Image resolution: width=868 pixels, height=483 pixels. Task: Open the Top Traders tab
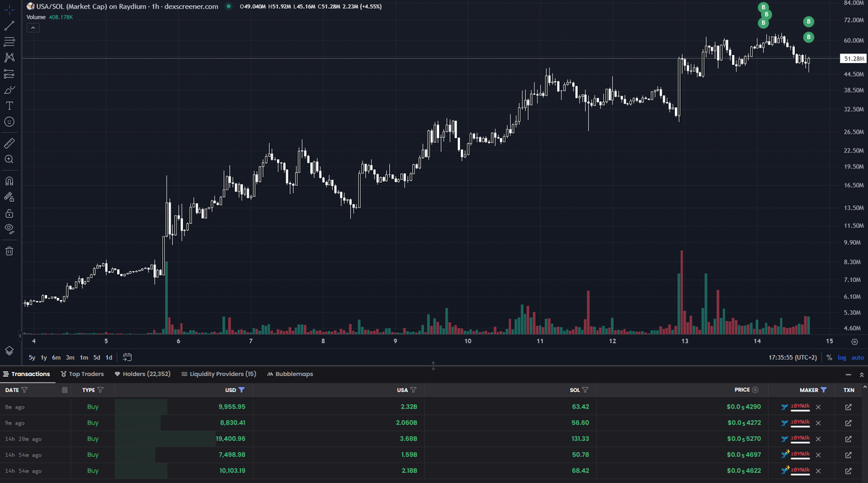pyautogui.click(x=82, y=374)
